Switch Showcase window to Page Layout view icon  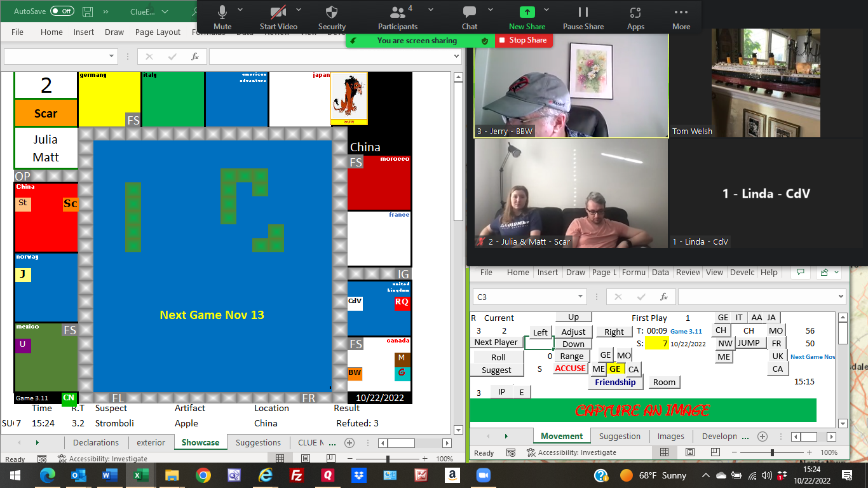(x=306, y=458)
